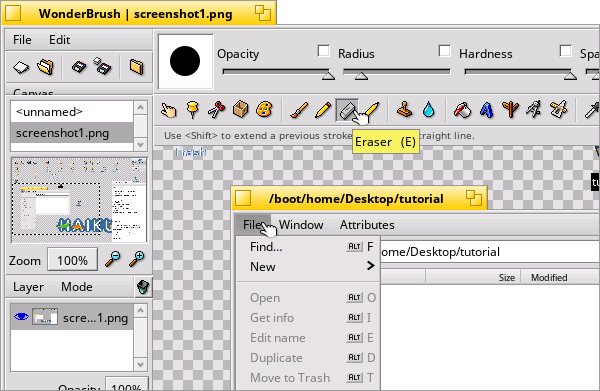Screen dimensions: 600x391
Task: Click the Hardness slider handle
Action: coord(570,76)
